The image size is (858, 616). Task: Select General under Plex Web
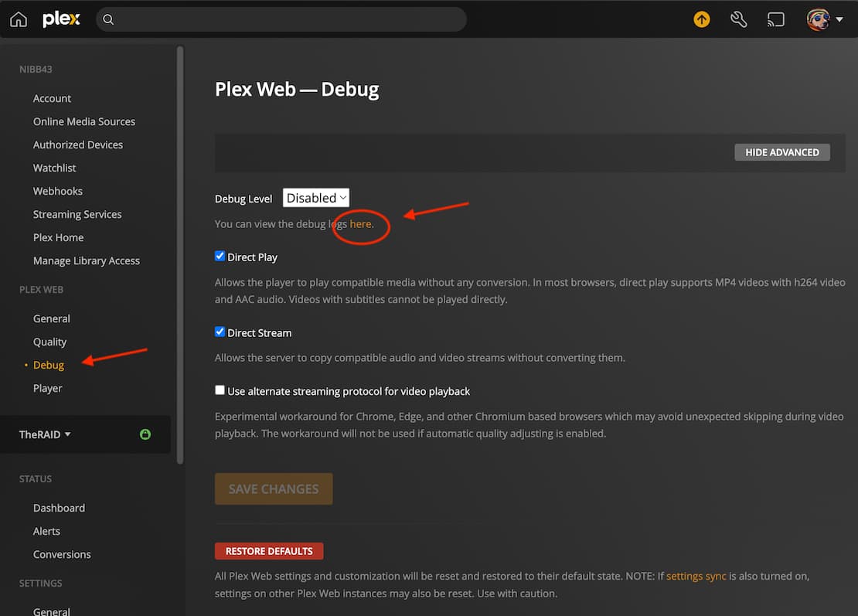52,318
